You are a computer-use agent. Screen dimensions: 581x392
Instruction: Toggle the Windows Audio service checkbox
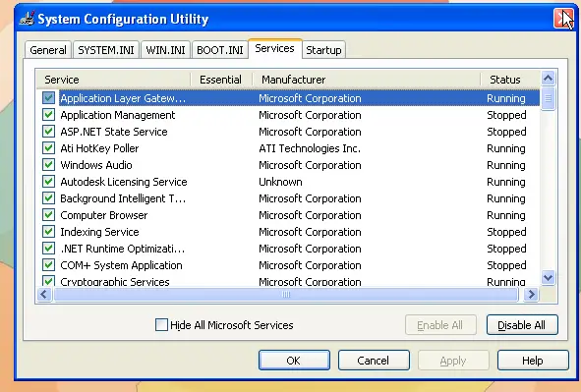(48, 165)
